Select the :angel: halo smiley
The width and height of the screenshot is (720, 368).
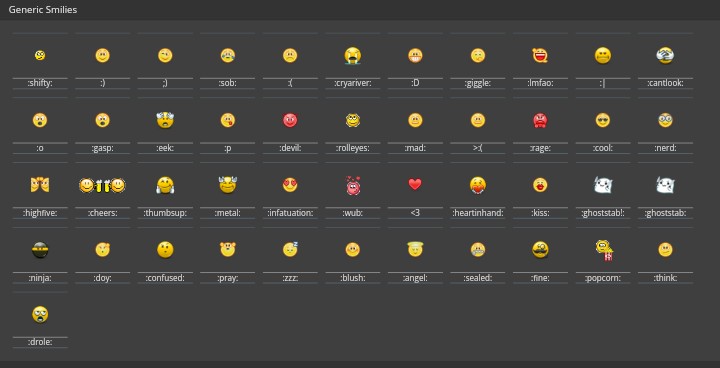(415, 249)
